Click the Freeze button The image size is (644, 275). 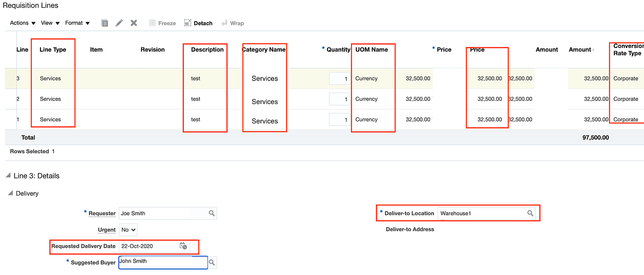pos(162,23)
